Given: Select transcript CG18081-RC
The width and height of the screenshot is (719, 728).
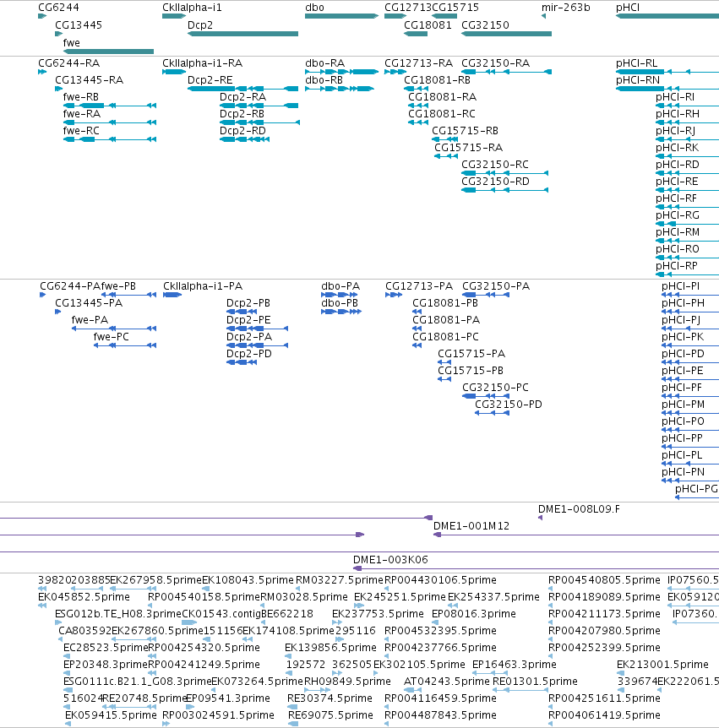Looking at the screenshot, I should click(x=442, y=114).
